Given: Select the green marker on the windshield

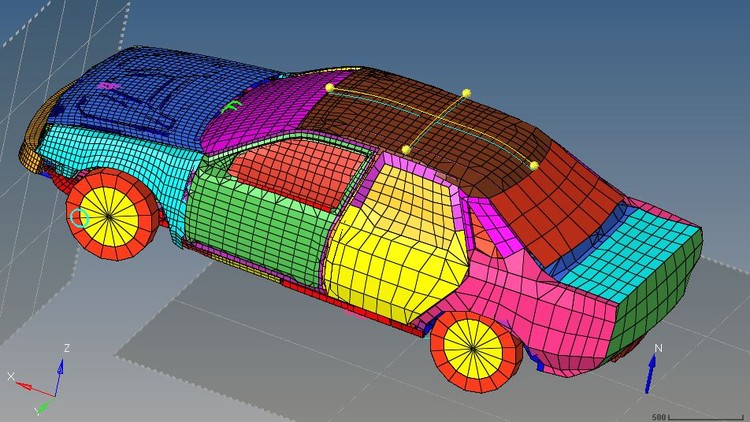Looking at the screenshot, I should (232, 106).
